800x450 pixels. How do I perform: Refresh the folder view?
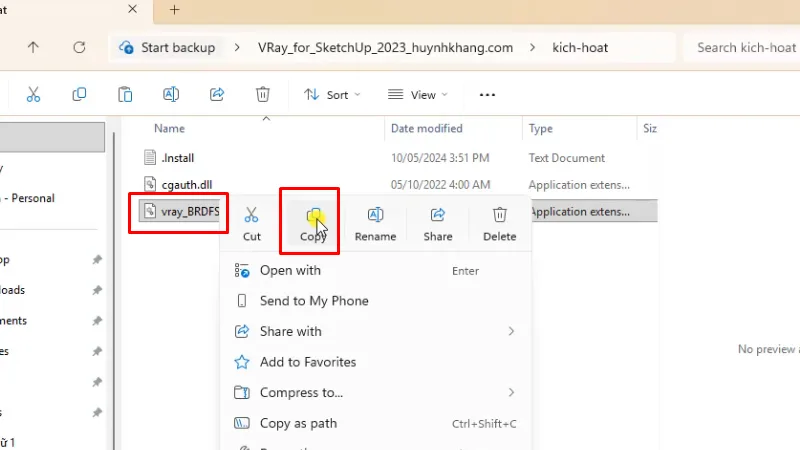pos(79,47)
